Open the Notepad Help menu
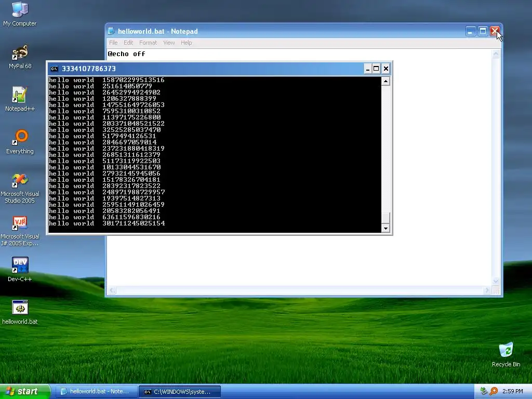Viewport: 532px width, 399px height. tap(187, 43)
